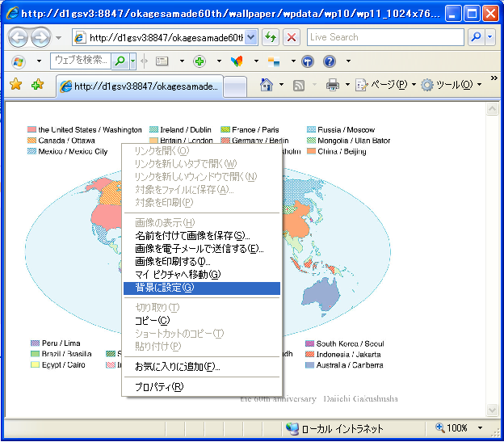Select 背景に設定 in context menu
Image resolution: width=504 pixels, height=442 pixels.
point(165,288)
